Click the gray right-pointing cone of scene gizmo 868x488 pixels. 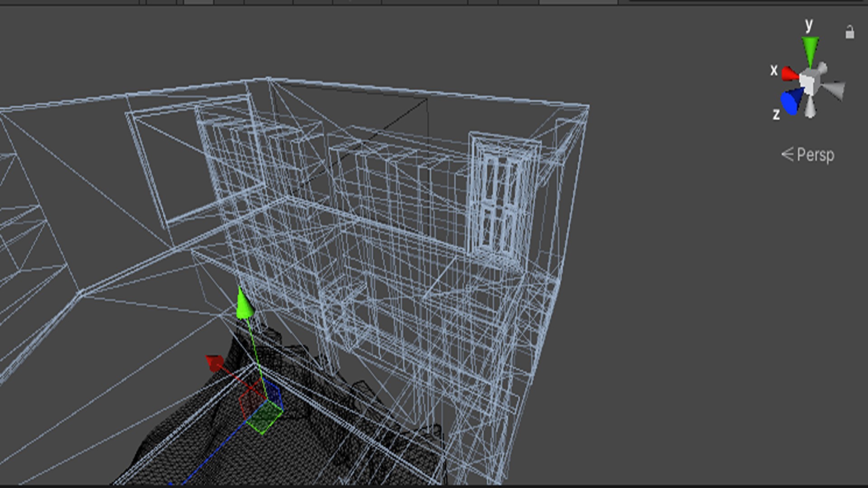[835, 89]
